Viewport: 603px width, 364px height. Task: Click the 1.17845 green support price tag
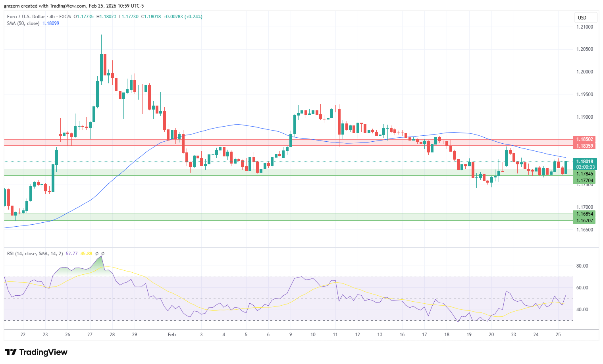[x=585, y=174]
